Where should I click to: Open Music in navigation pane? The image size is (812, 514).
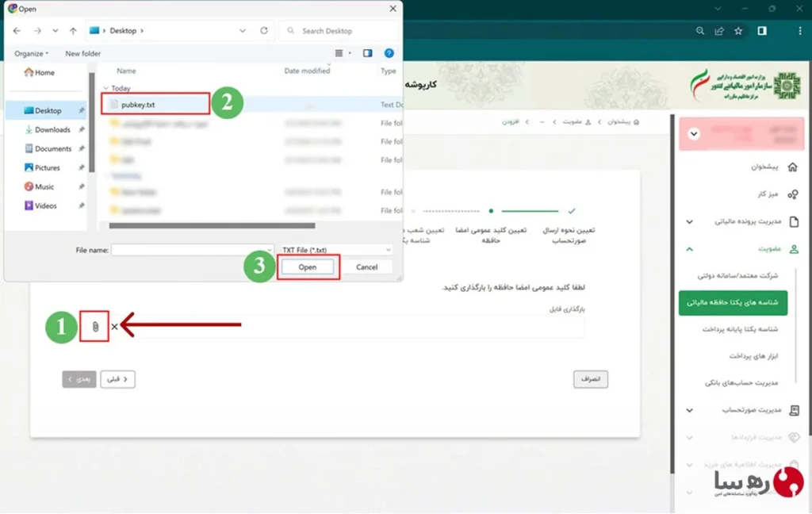click(39, 186)
